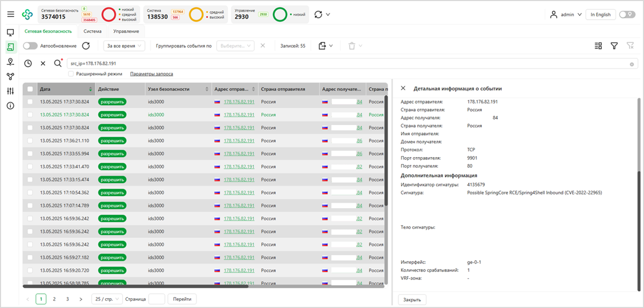Click the page number input field
The width and height of the screenshot is (644, 308).
point(156,299)
